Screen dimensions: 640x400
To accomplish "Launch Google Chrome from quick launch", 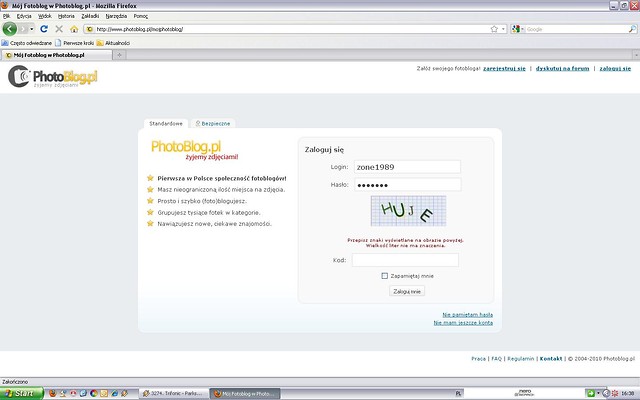I will click(94, 393).
